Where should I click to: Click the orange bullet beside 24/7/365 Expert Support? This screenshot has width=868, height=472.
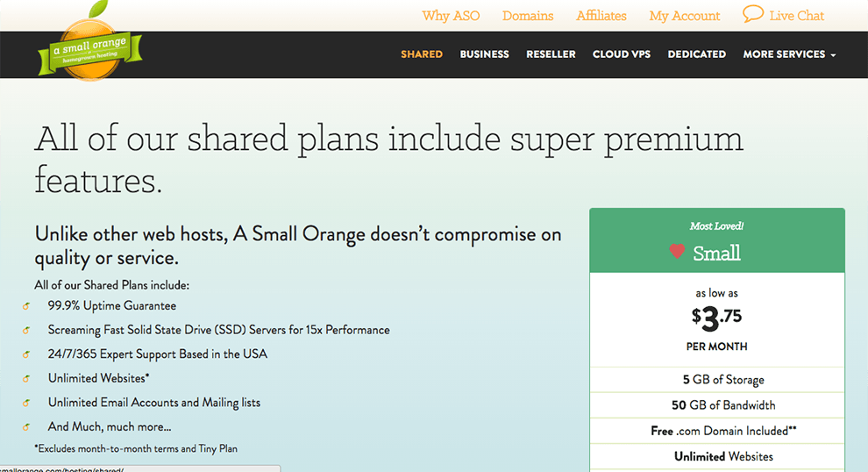click(25, 354)
